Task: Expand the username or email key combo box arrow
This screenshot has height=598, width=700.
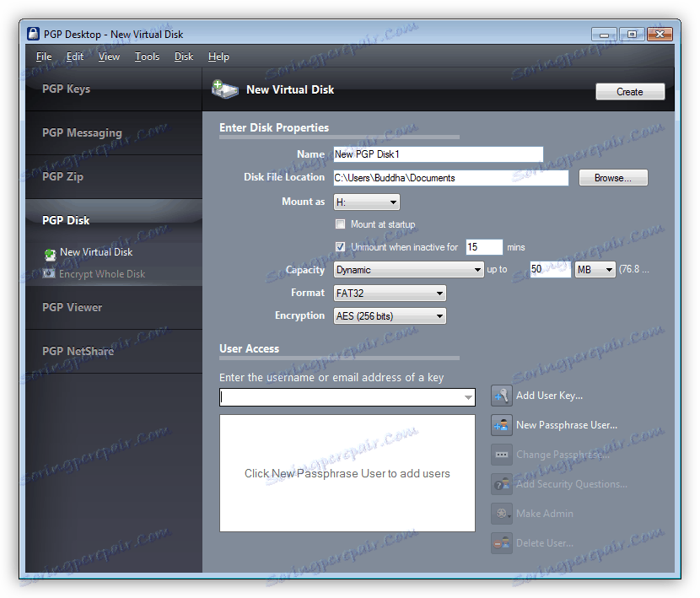Action: tap(468, 397)
